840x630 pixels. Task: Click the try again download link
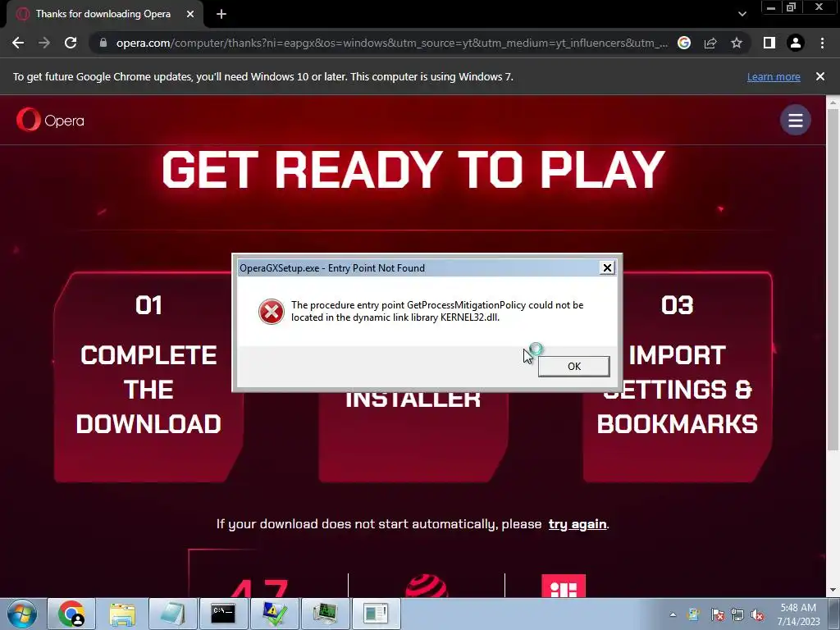tap(577, 524)
